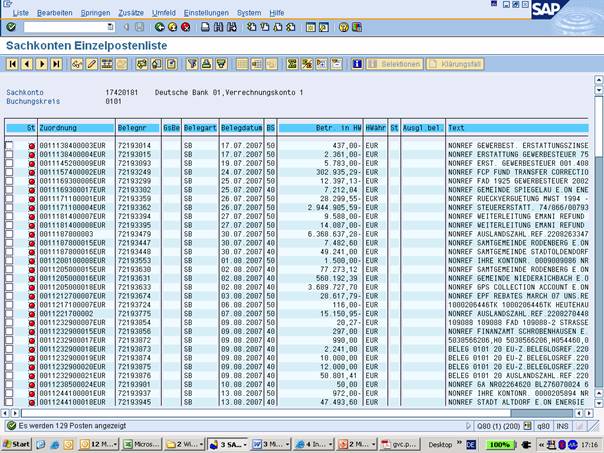604x453 pixels.
Task: Click the First Page icon in standard toolbar
Action: tap(252, 27)
